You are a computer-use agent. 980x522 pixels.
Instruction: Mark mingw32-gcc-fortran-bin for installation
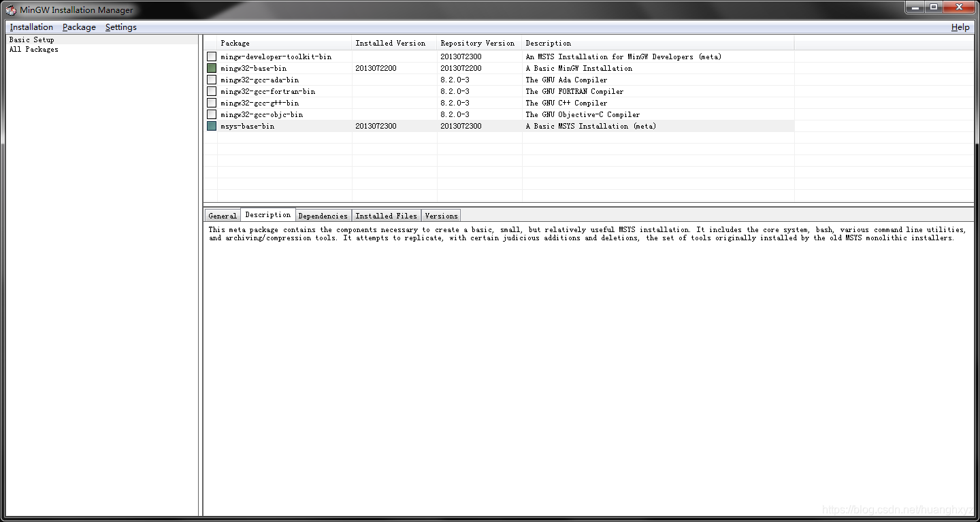211,91
